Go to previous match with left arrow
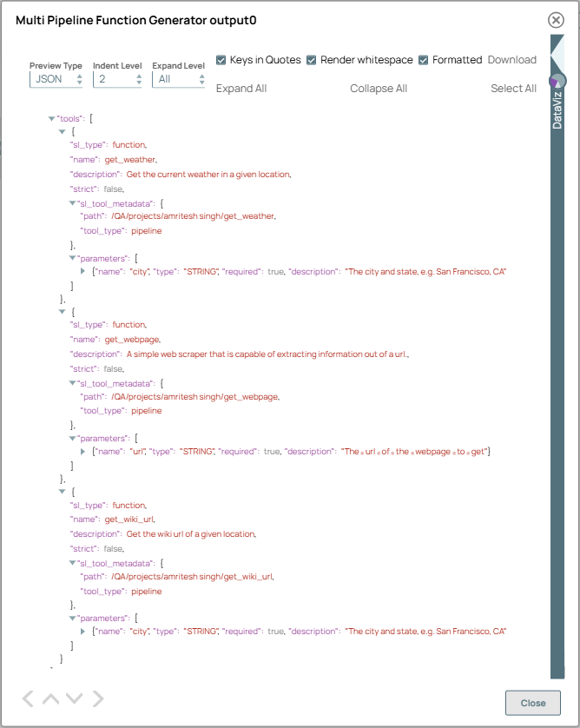The height and width of the screenshot is (728, 580). click(x=29, y=698)
